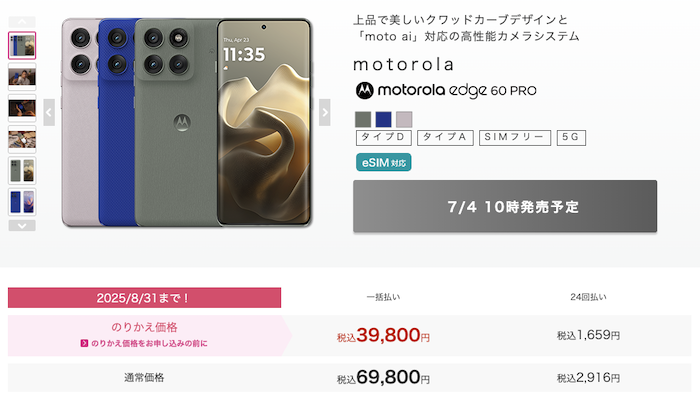Click the thumbnail strip down arrow
700x399 pixels.
pos(22,226)
